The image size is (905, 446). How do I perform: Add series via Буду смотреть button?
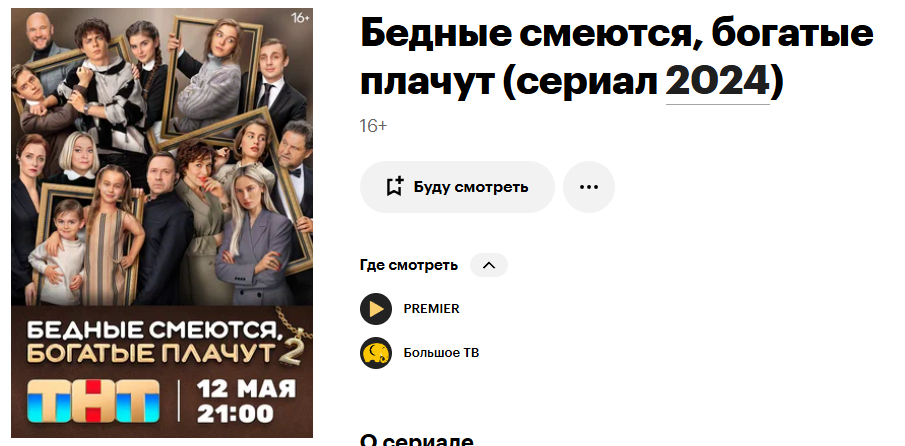[457, 187]
